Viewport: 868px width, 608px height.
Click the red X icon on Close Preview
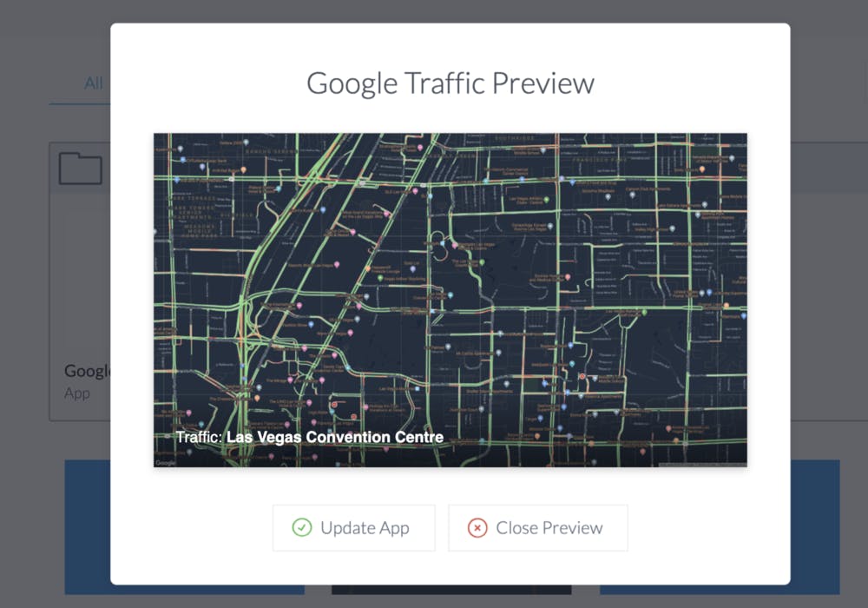(x=477, y=528)
